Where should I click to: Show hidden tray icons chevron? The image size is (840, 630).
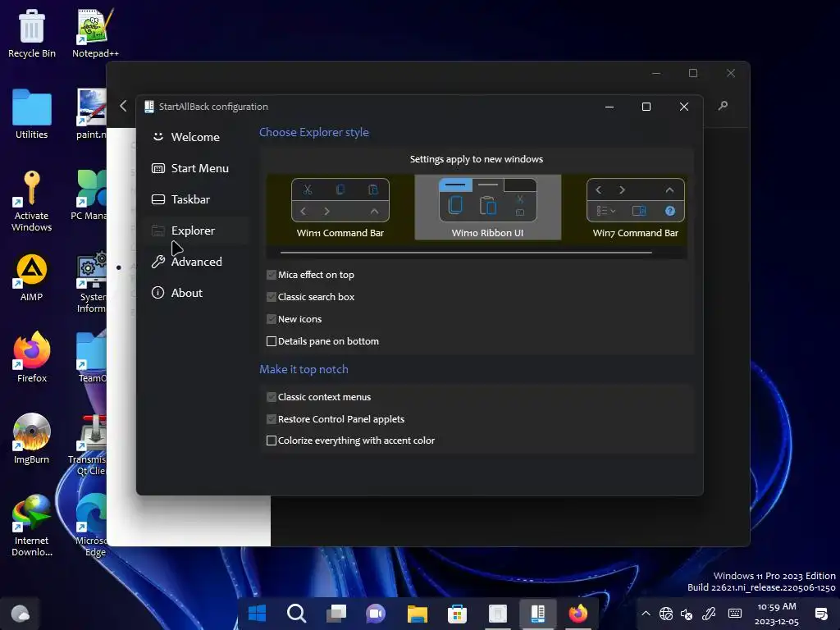pos(646,614)
